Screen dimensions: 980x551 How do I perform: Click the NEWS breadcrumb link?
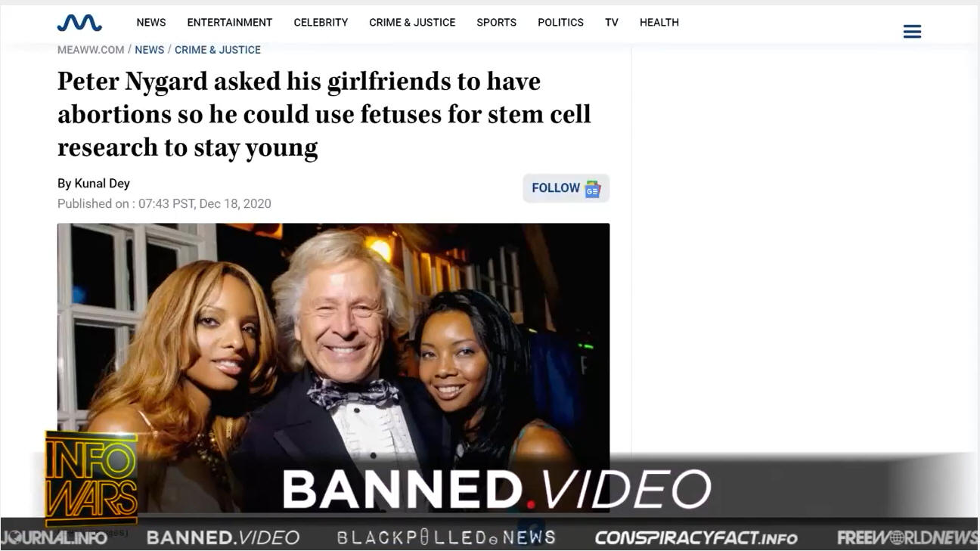[150, 50]
